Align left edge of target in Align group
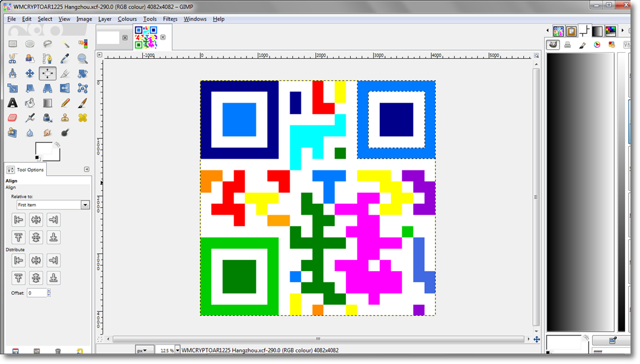640x364 pixels. 18,220
